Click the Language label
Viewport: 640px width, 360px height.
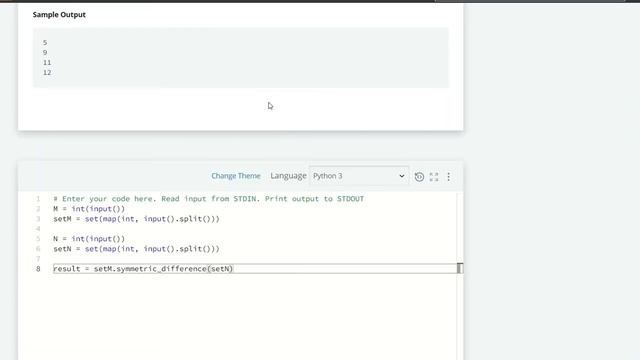click(288, 176)
